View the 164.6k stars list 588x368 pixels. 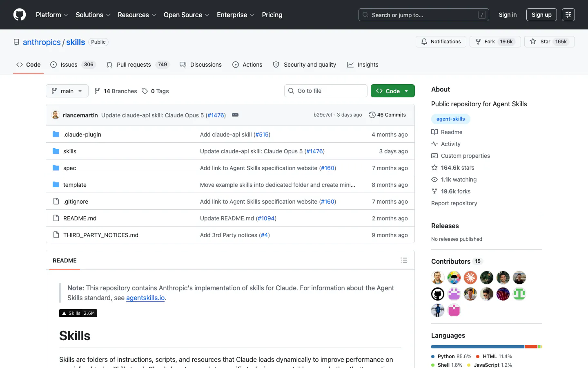pos(453,168)
